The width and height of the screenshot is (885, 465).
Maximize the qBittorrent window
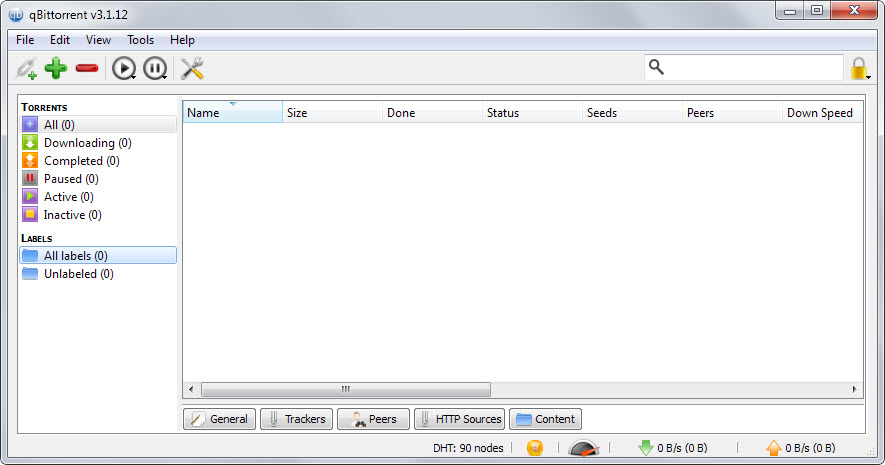(817, 11)
